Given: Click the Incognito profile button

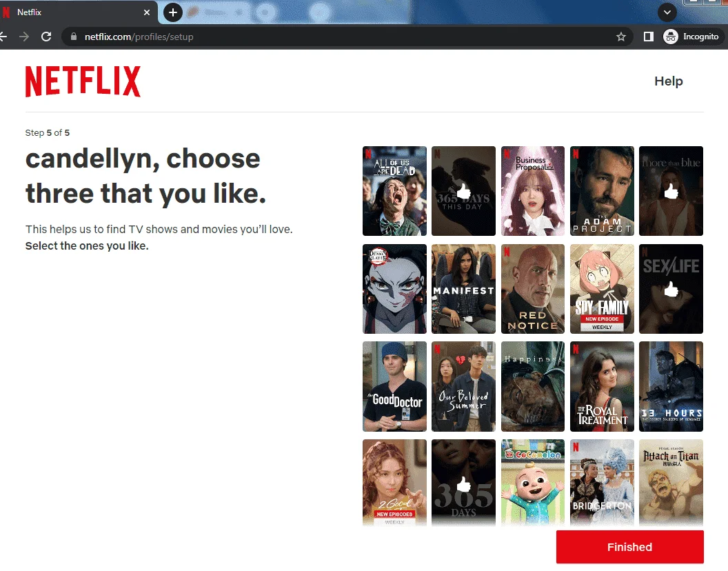Looking at the screenshot, I should click(691, 37).
